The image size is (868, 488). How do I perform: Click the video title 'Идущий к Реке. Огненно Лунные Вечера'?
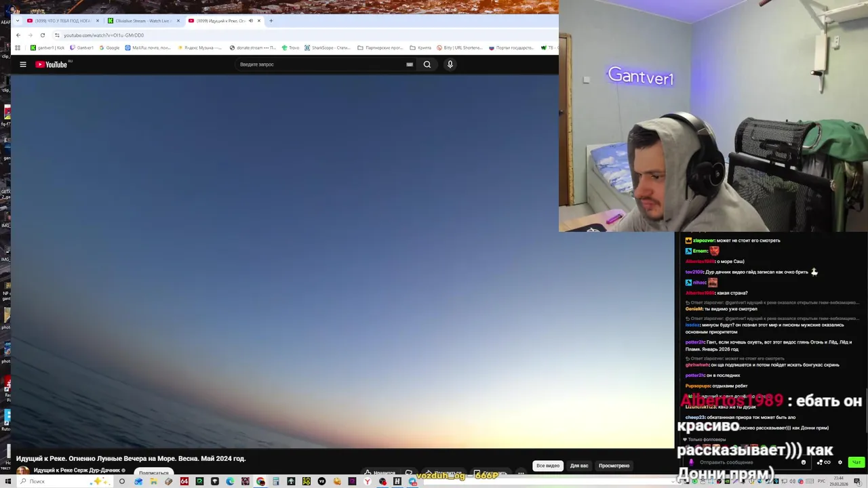[131, 459]
